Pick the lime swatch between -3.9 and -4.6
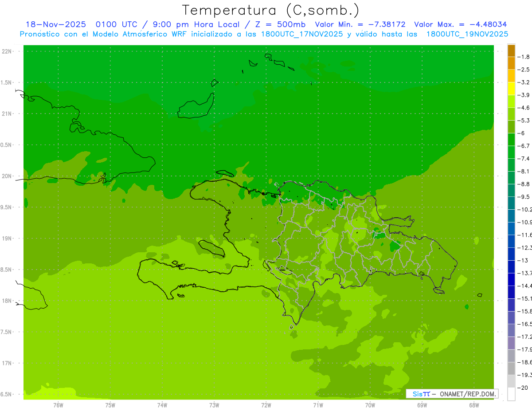532x411 pixels. point(511,101)
